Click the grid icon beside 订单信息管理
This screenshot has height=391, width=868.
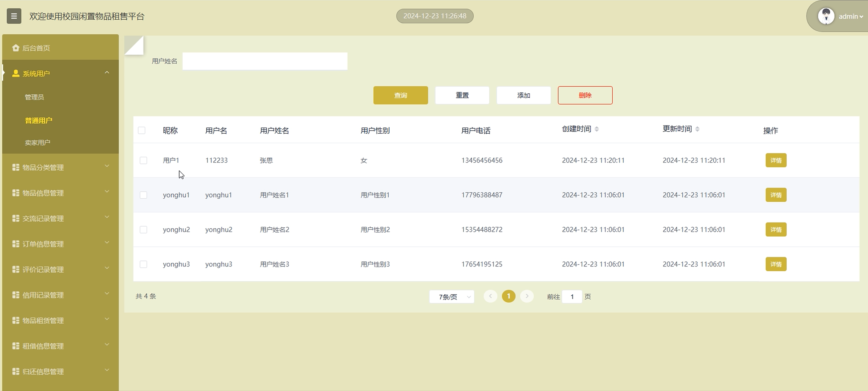(x=15, y=244)
